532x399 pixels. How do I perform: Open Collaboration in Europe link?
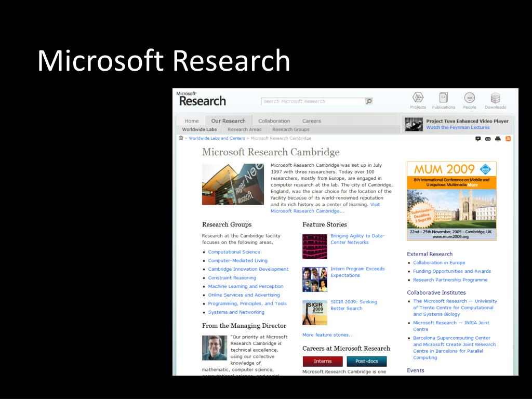pyautogui.click(x=439, y=262)
